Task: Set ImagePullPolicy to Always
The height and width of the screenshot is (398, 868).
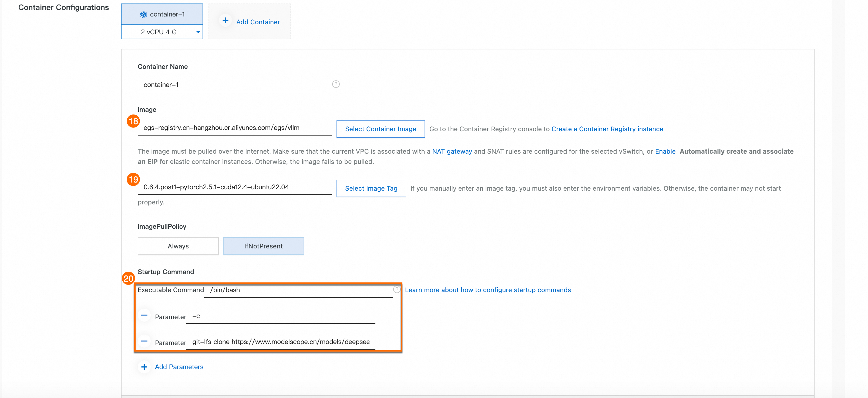Action: (x=178, y=246)
